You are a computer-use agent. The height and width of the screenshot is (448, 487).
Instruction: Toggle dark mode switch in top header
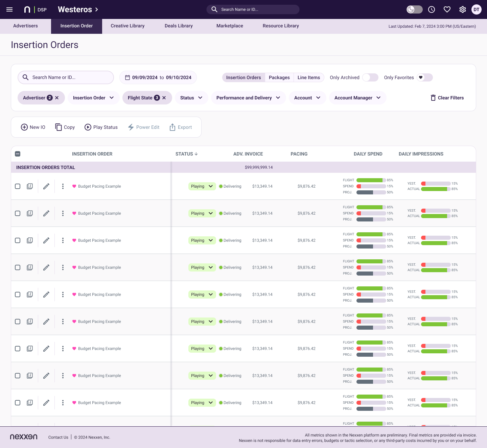point(415,9)
